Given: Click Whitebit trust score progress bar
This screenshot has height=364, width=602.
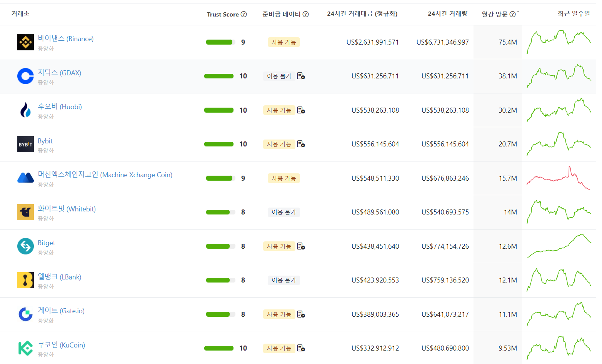Looking at the screenshot, I should (221, 212).
